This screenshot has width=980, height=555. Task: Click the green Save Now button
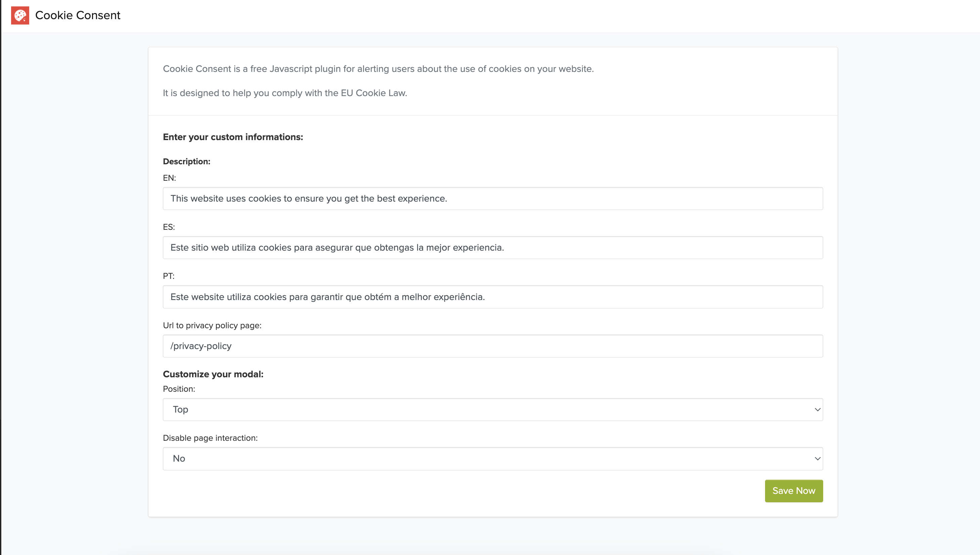coord(794,491)
